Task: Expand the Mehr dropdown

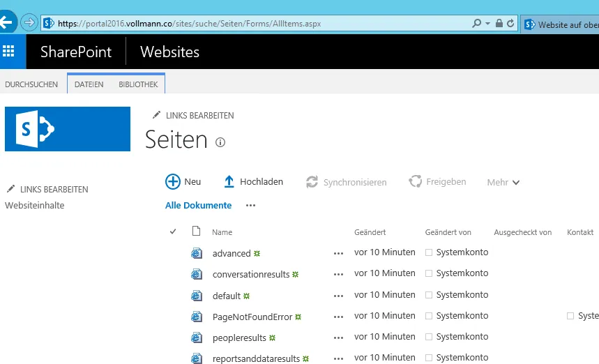Action: [x=503, y=182]
